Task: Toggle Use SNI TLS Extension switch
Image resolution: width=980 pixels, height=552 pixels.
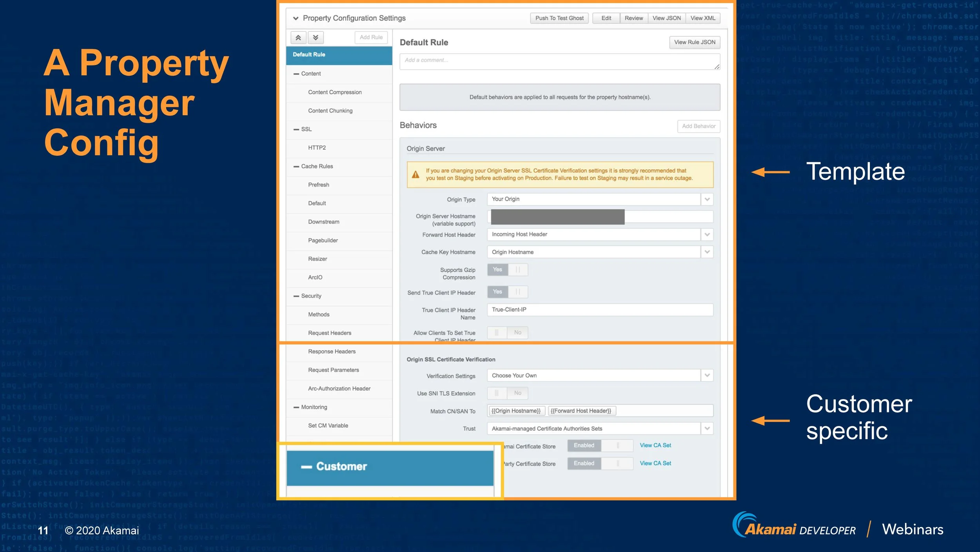Action: [508, 393]
